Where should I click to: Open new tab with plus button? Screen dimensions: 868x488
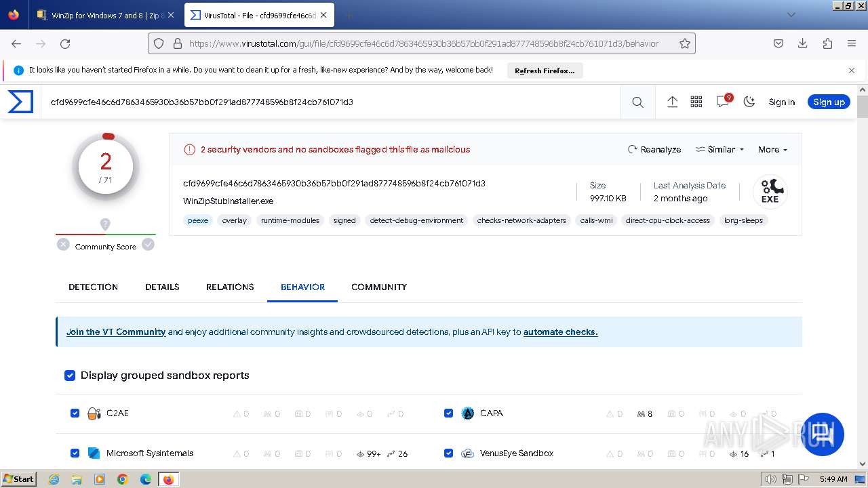pos(349,15)
